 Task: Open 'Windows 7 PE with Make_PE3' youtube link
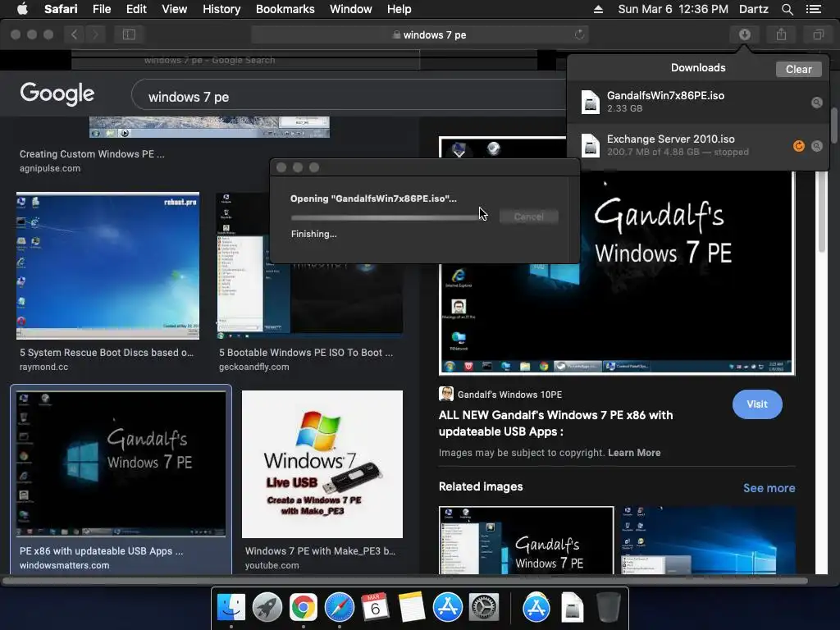pyautogui.click(x=320, y=550)
